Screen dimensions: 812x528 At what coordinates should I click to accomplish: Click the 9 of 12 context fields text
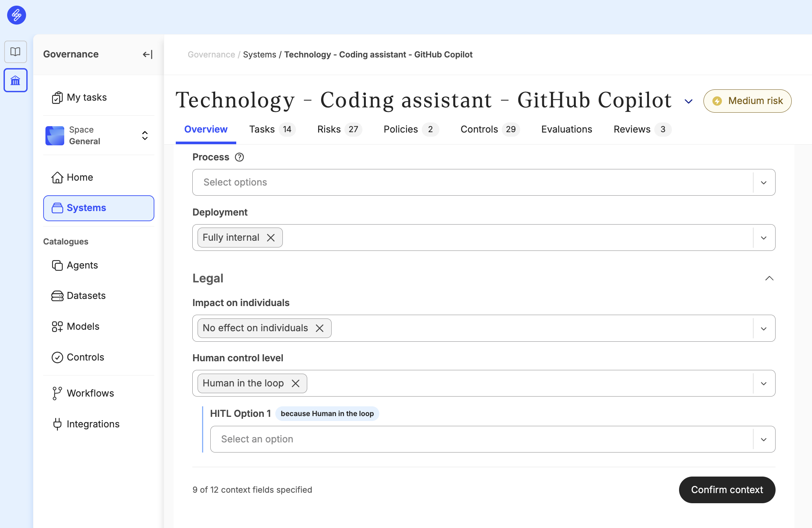click(252, 490)
